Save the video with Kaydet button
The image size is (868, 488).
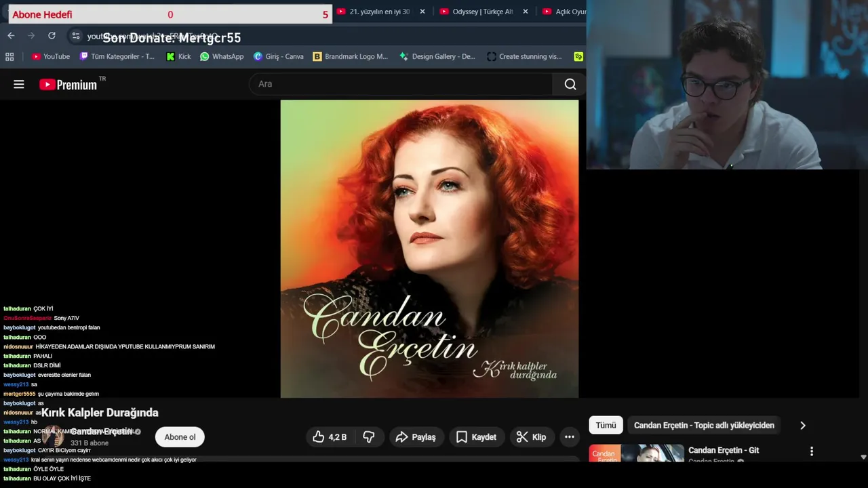tap(477, 437)
